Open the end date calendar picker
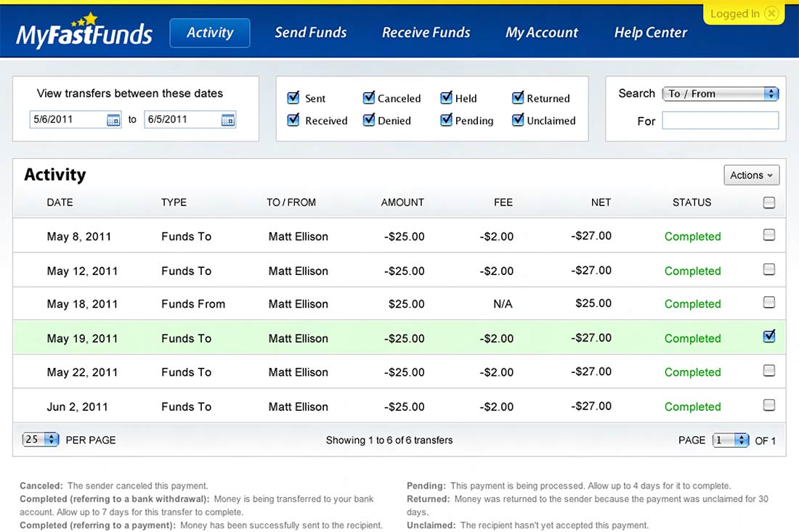Image resolution: width=799 pixels, height=532 pixels. [228, 120]
